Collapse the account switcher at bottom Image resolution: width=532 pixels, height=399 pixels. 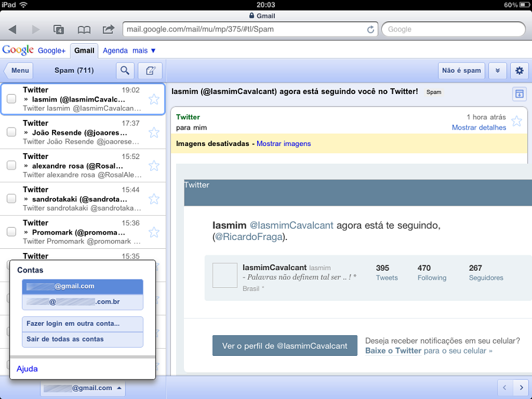[x=83, y=388]
